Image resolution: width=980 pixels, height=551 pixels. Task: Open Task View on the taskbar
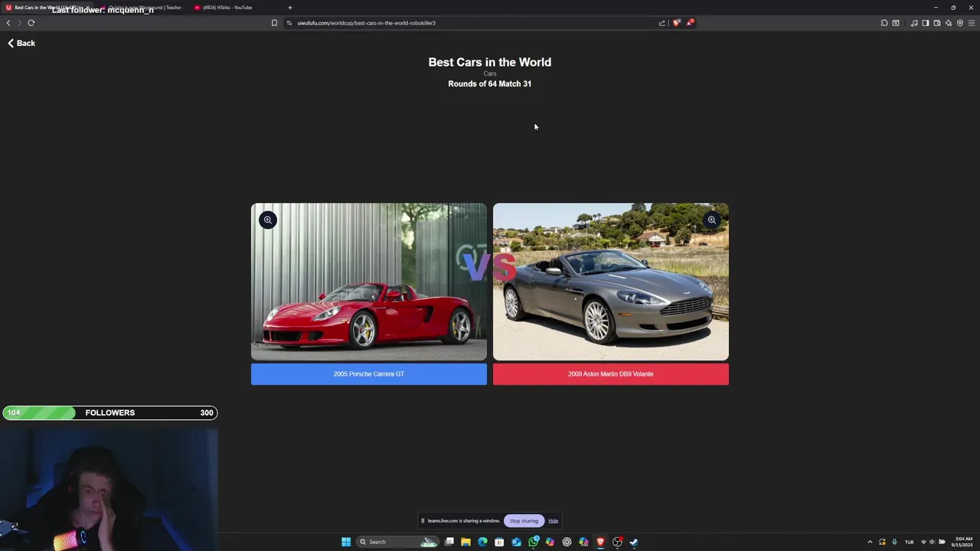(x=449, y=542)
